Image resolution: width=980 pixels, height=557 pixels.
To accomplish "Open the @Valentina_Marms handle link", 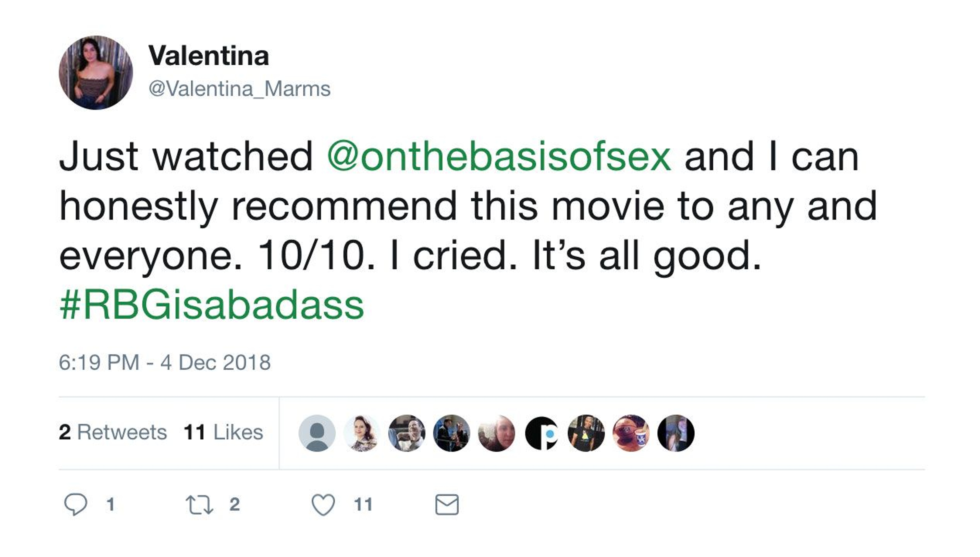I will click(x=239, y=89).
